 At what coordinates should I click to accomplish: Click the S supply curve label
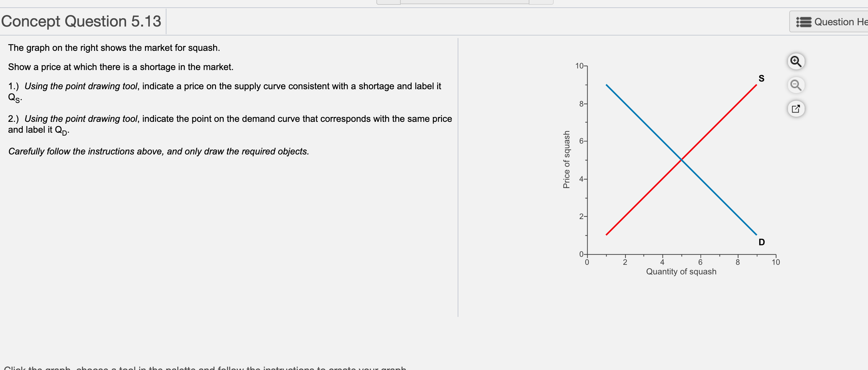click(x=761, y=78)
